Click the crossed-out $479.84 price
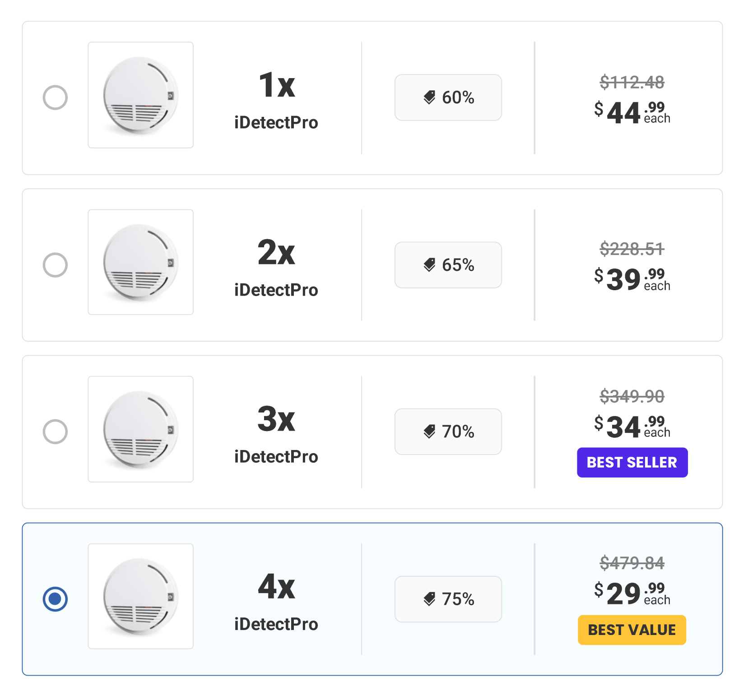743x700 pixels. click(631, 563)
